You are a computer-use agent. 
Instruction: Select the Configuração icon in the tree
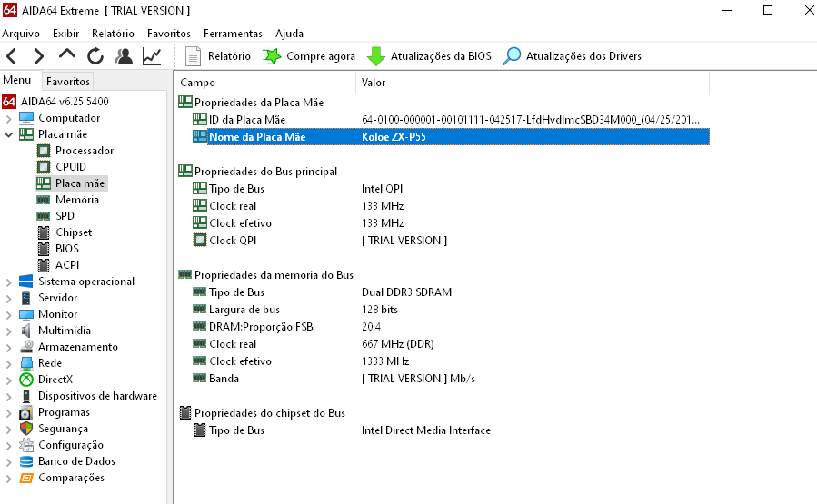[x=26, y=445]
